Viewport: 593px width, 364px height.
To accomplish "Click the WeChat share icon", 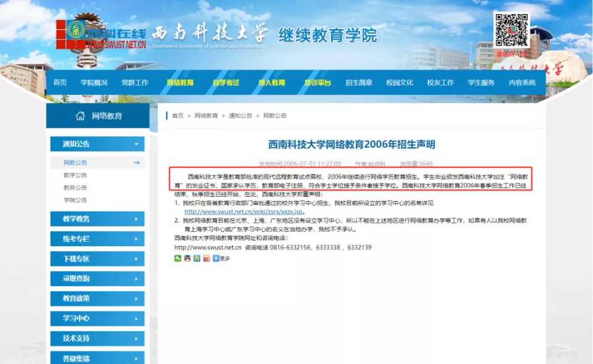I will coord(178,259).
